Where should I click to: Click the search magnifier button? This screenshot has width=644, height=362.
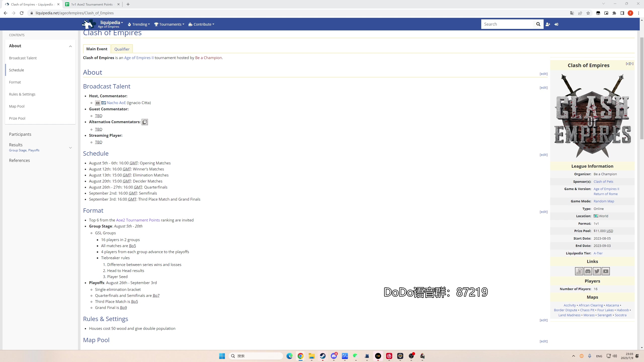[x=538, y=24]
